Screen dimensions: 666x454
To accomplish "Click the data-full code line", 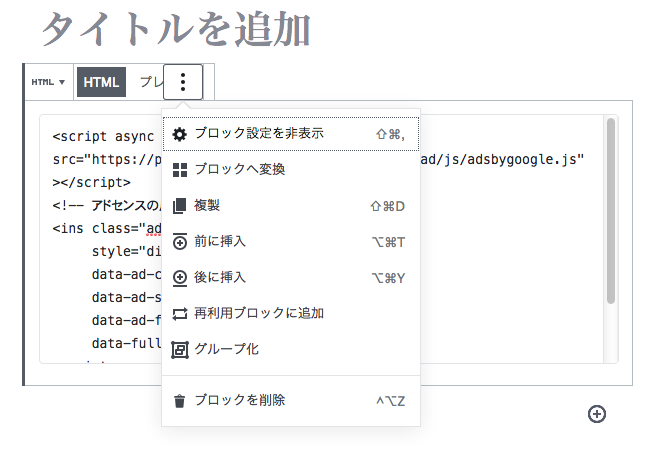I will (127, 343).
